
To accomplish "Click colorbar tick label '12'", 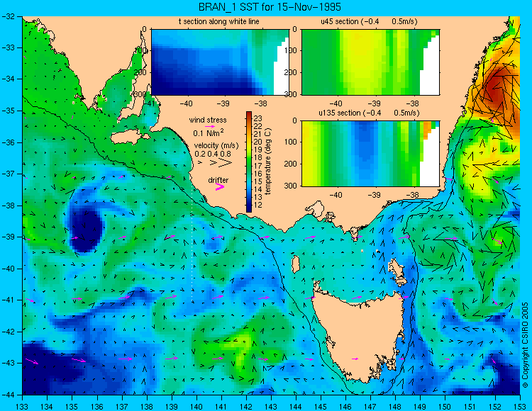I will 258,205.
